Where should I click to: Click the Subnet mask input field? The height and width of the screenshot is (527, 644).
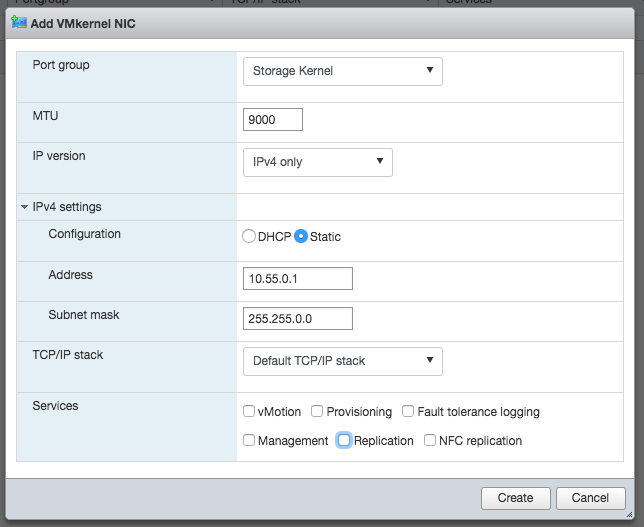click(x=298, y=318)
